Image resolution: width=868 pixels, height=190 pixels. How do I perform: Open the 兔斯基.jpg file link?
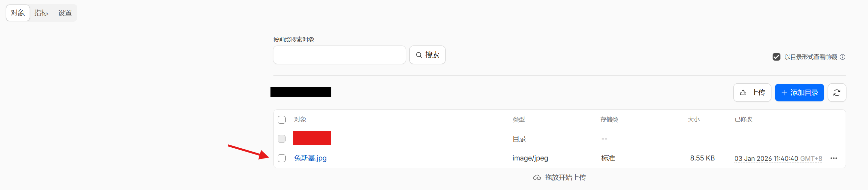click(310, 158)
